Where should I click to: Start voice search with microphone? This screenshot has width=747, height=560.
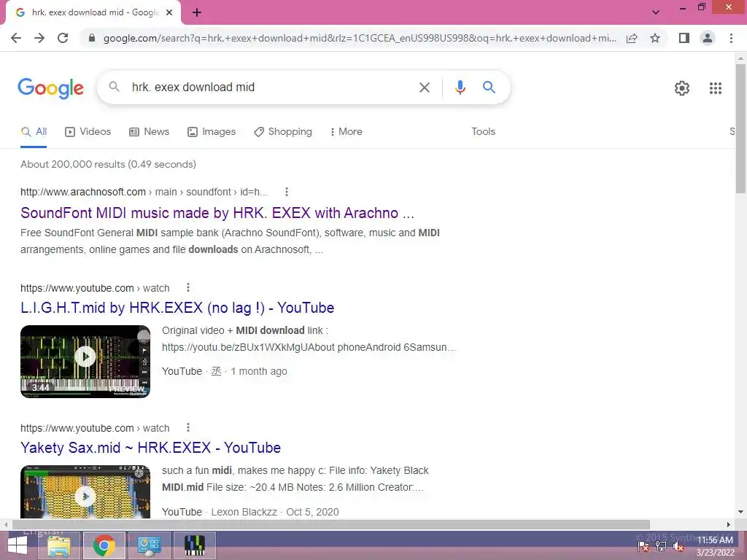pyautogui.click(x=460, y=87)
